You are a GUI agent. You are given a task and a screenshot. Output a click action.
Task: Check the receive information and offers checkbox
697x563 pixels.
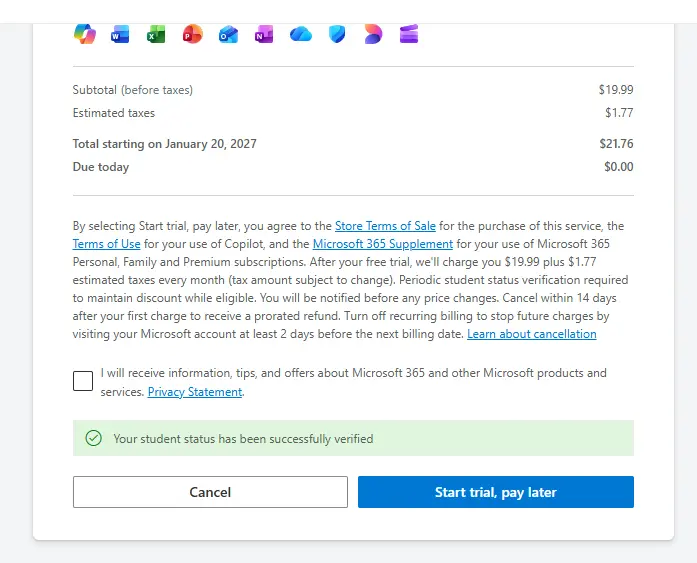[x=83, y=381]
